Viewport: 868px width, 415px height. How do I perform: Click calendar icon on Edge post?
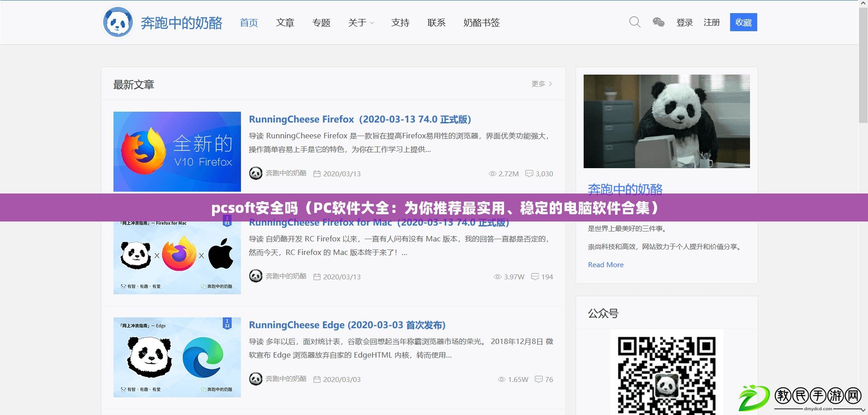317,380
